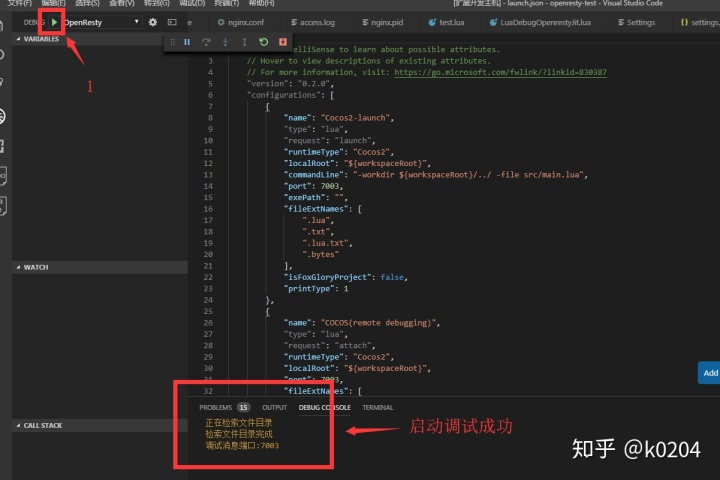720x480 pixels.
Task: Switch to the test.lua editor tab
Action: pos(451,22)
